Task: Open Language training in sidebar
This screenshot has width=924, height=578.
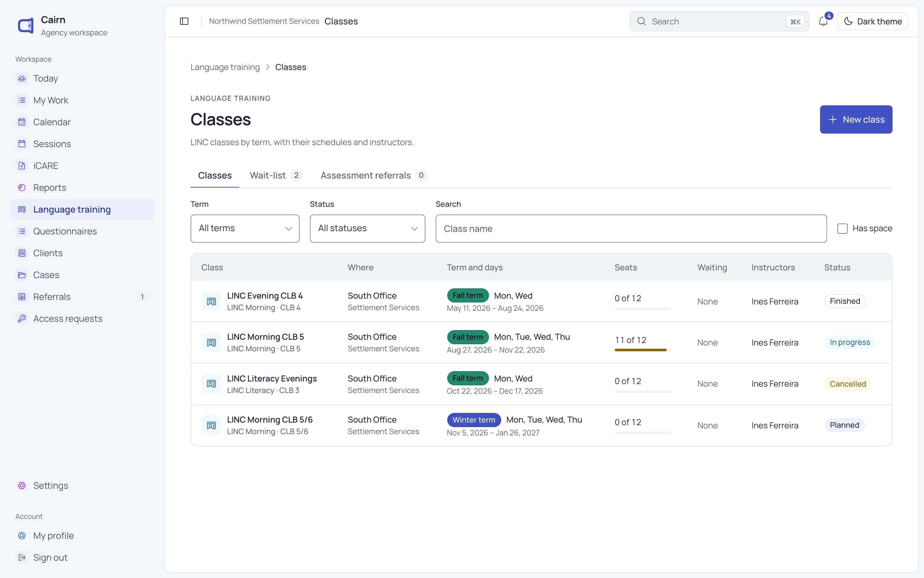Action: click(x=82, y=209)
